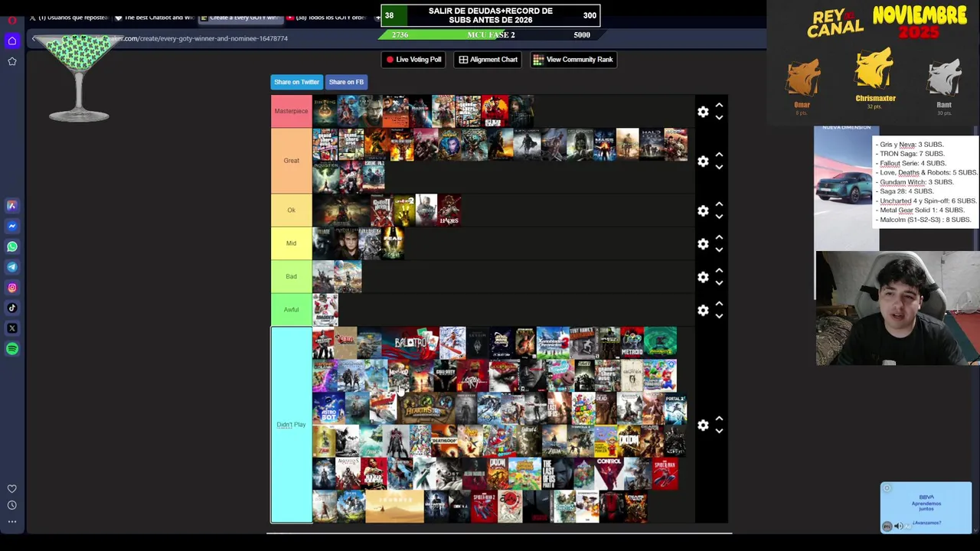Select the orange Great tier label

click(x=291, y=161)
